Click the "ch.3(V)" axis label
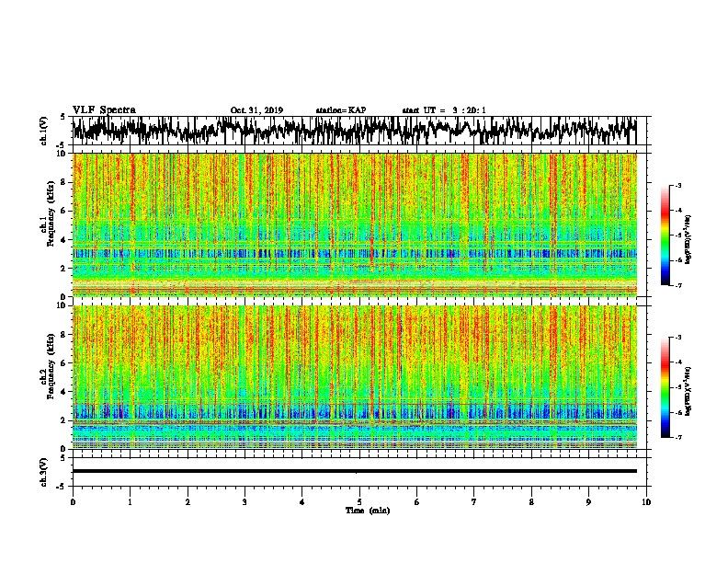The height and width of the screenshot is (563, 728). pyautogui.click(x=43, y=472)
